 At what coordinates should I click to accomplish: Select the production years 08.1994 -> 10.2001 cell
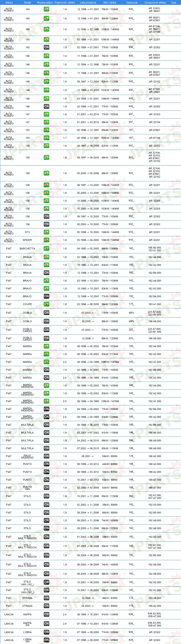tap(88, 614)
